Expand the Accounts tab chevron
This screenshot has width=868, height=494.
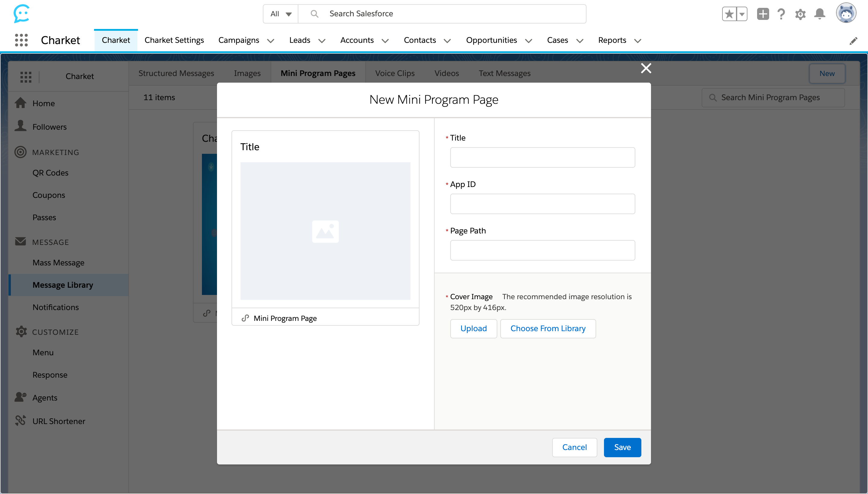coord(385,41)
